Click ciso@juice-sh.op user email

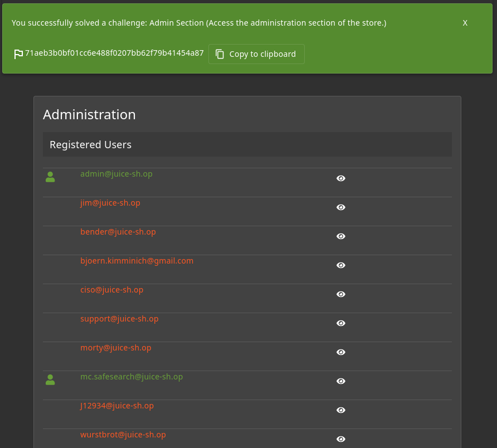pyautogui.click(x=111, y=290)
